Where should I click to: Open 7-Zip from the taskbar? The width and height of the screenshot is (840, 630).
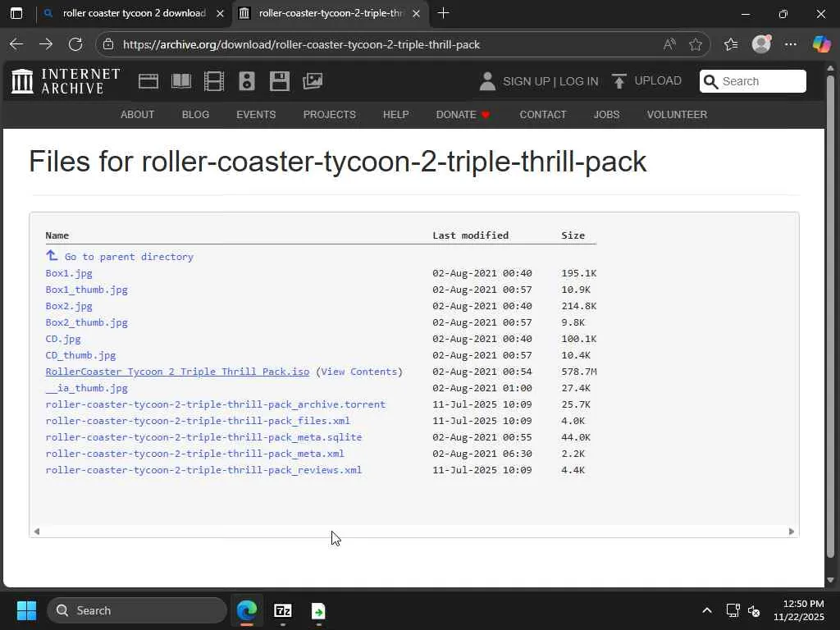click(x=282, y=610)
